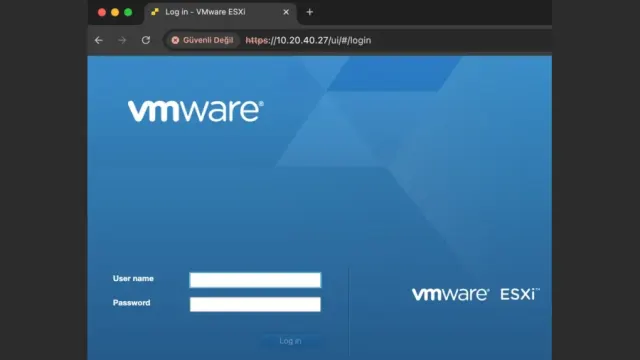Focus the Password field

(255, 304)
